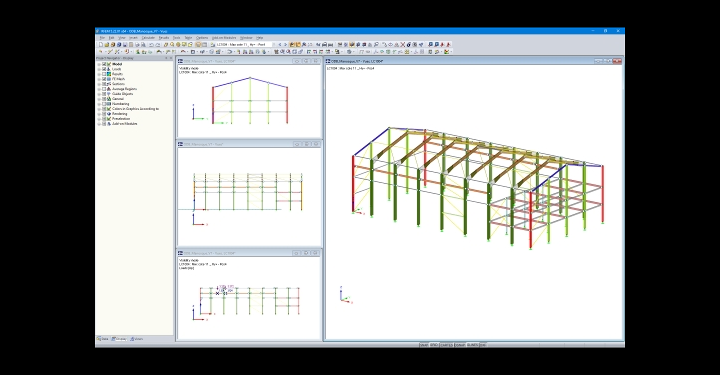Go to next load case with right arrow
Image resolution: width=720 pixels, height=375 pixels.
click(x=285, y=45)
